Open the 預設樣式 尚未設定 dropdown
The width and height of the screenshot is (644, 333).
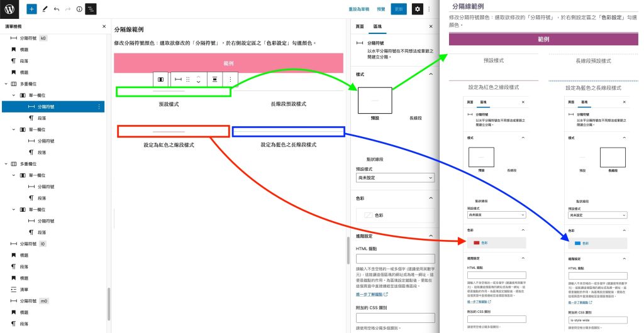[395, 178]
